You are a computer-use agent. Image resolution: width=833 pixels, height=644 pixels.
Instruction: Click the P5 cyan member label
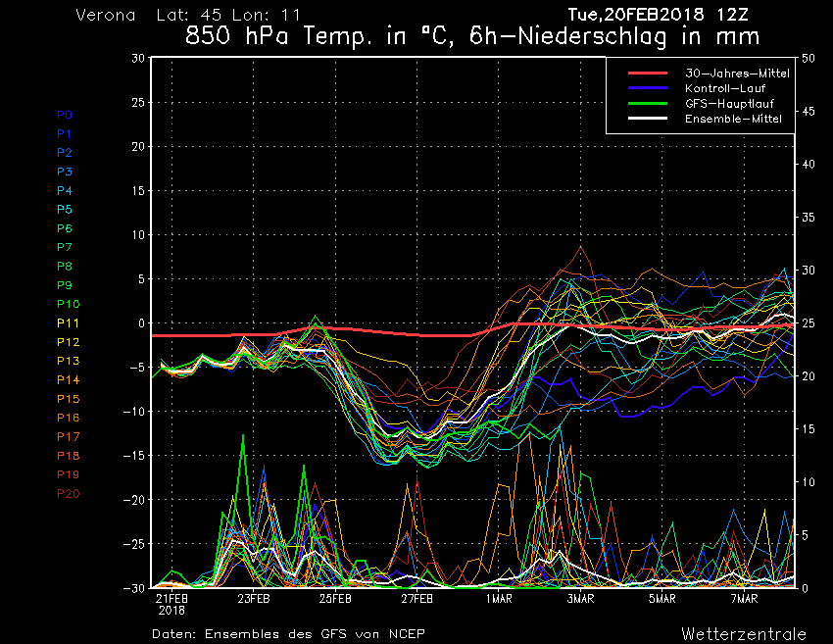[x=65, y=210]
